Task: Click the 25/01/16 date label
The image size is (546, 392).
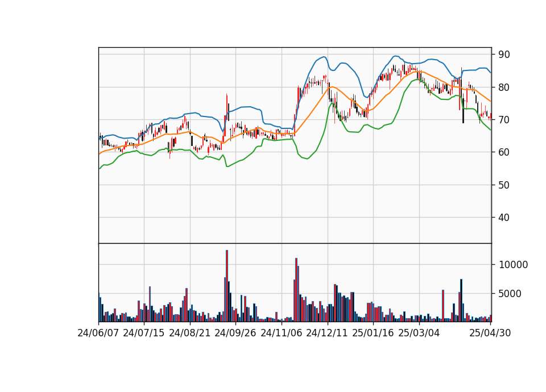Action: pos(373,333)
